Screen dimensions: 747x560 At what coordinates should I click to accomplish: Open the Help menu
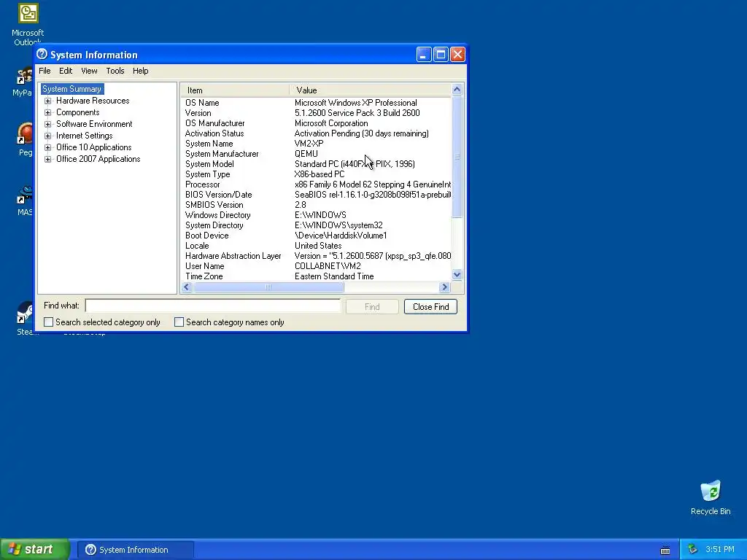coord(141,71)
